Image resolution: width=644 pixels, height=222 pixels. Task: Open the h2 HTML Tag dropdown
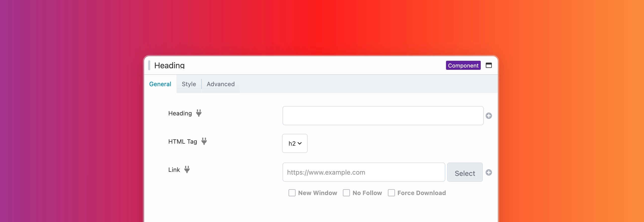pos(295,143)
